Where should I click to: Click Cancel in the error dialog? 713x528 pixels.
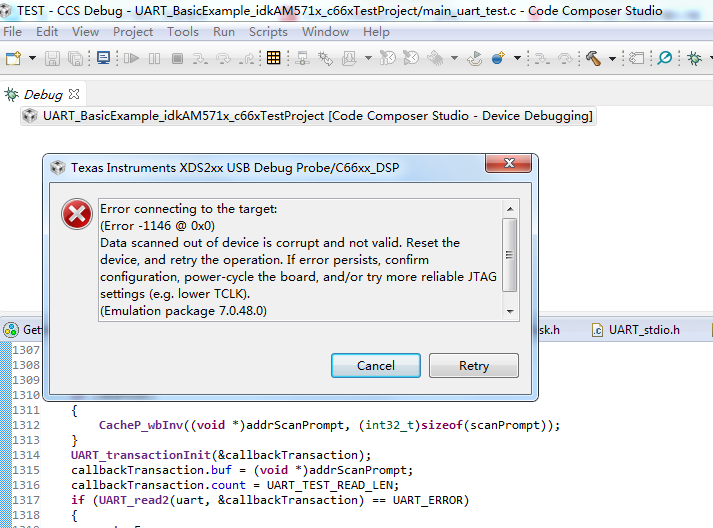[x=376, y=366]
